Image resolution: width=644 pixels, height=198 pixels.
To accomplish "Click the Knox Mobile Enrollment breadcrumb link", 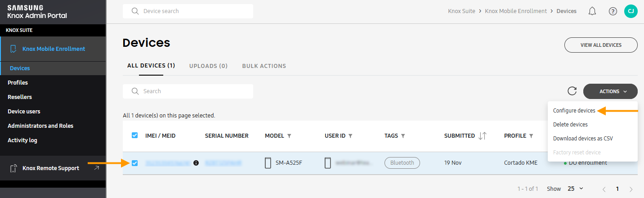I will click(516, 11).
